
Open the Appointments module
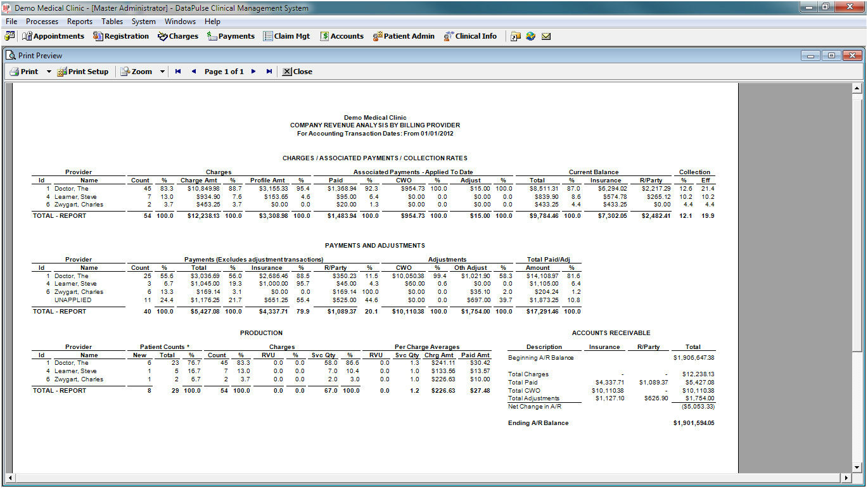coord(53,36)
